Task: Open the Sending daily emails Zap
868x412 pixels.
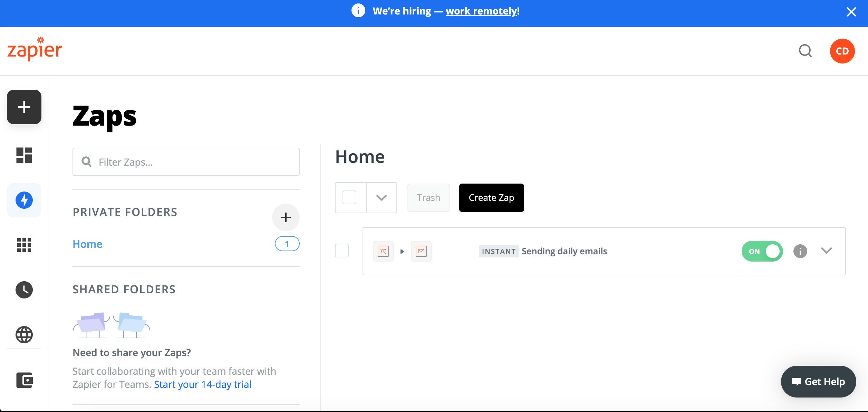Action: (x=564, y=251)
